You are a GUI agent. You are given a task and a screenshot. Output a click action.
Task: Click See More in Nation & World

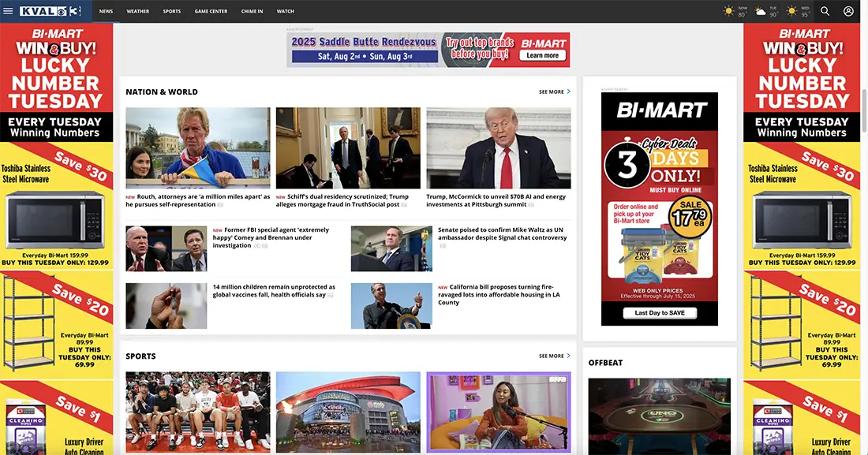pos(552,92)
